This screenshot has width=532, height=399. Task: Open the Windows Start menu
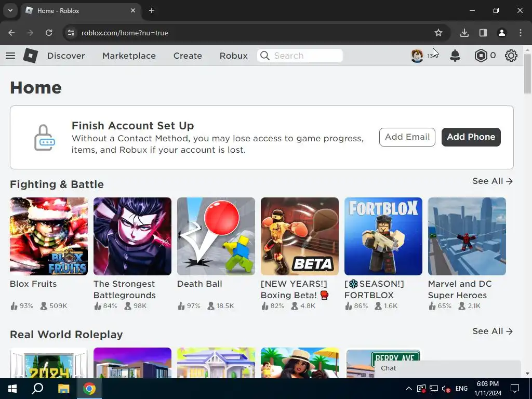12,389
